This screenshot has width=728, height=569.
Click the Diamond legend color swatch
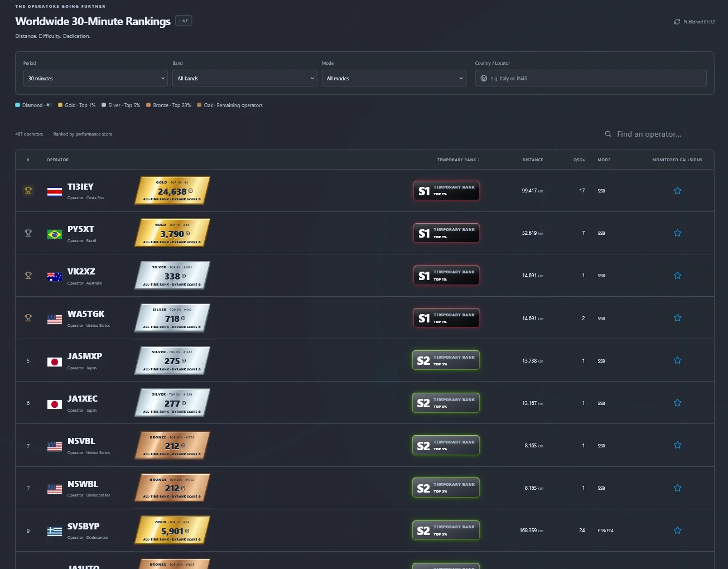pos(18,105)
